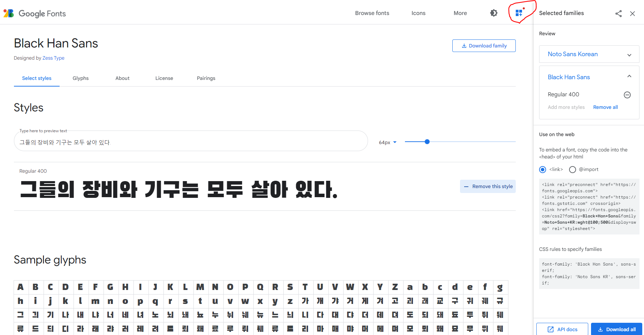Switch to the Pairings tab
Viewport: 644px width, 335px height.
pyautogui.click(x=206, y=78)
